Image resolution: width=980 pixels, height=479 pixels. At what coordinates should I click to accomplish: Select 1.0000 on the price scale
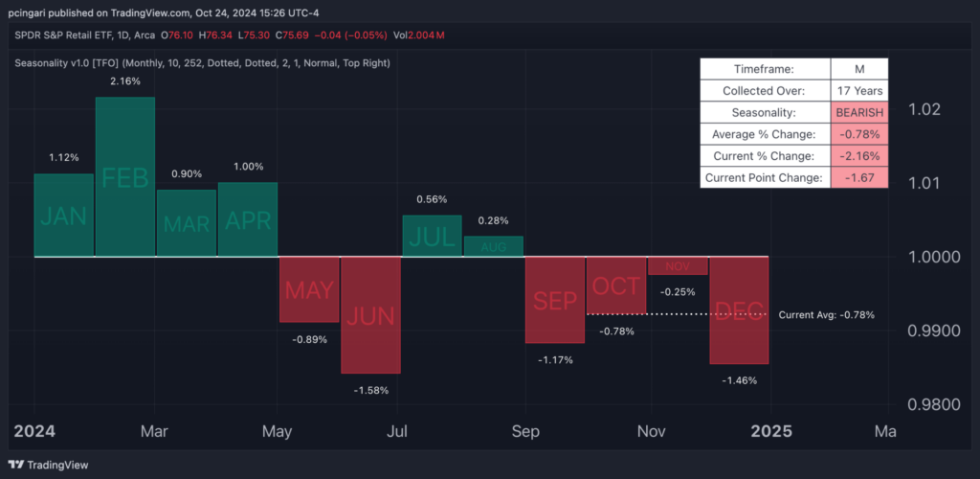pos(933,257)
